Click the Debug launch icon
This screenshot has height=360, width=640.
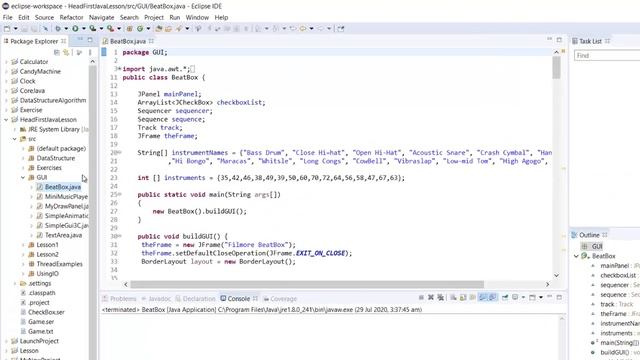tap(58, 29)
